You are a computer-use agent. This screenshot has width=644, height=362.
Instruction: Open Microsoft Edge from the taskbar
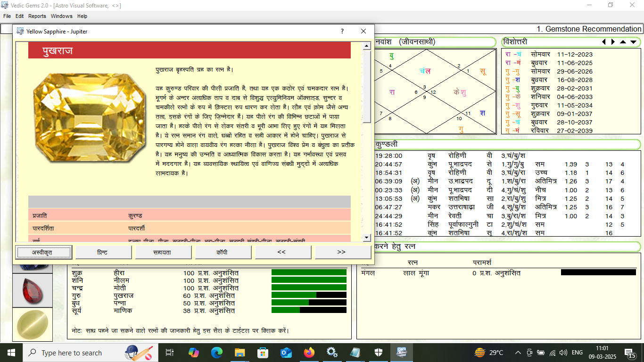click(x=217, y=353)
